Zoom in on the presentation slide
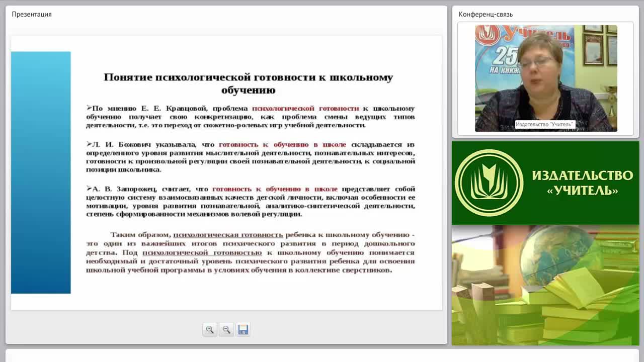The width and height of the screenshot is (644, 362). point(210,329)
